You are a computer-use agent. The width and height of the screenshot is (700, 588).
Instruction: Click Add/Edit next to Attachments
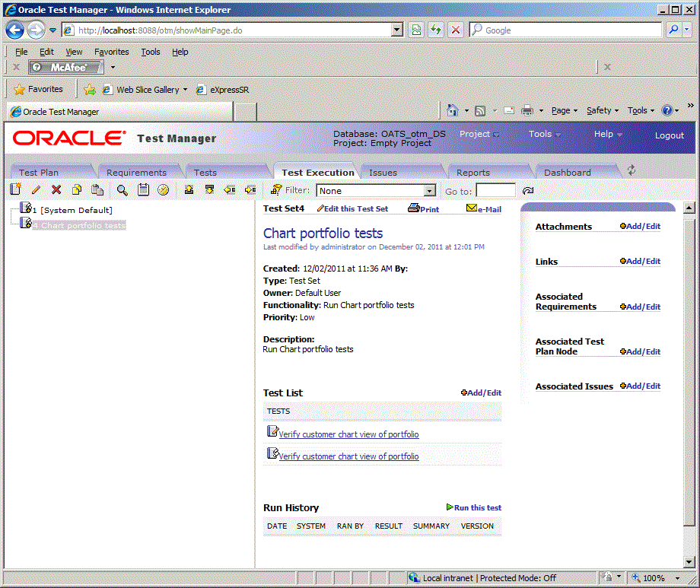pos(640,227)
